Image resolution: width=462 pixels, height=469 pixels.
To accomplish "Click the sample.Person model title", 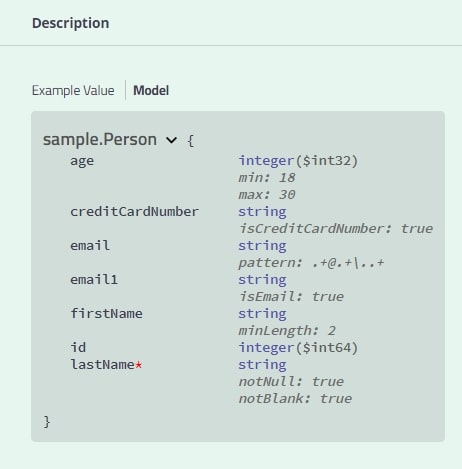I will (100, 139).
